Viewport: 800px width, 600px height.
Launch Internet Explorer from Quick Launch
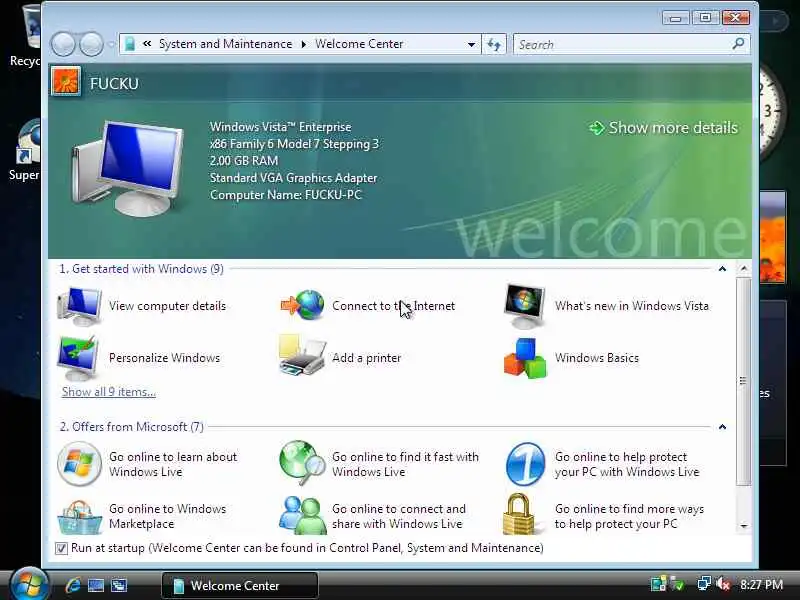72,585
